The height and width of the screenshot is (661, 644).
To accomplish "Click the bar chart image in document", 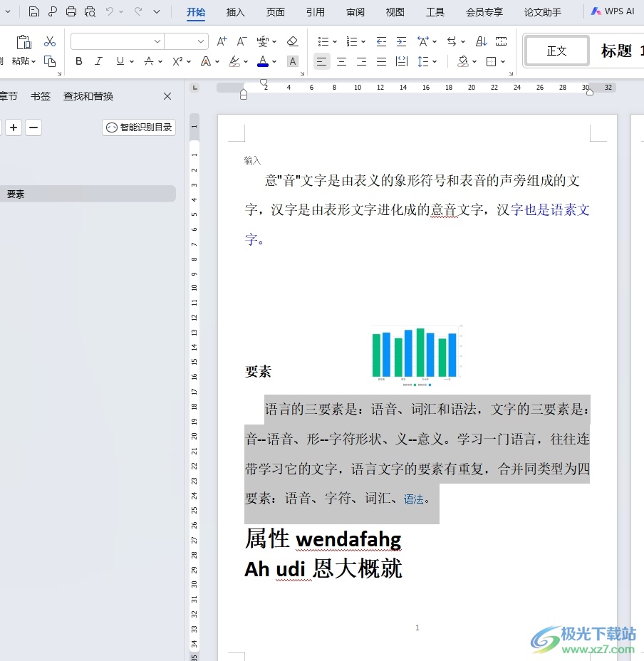I will pos(417,356).
